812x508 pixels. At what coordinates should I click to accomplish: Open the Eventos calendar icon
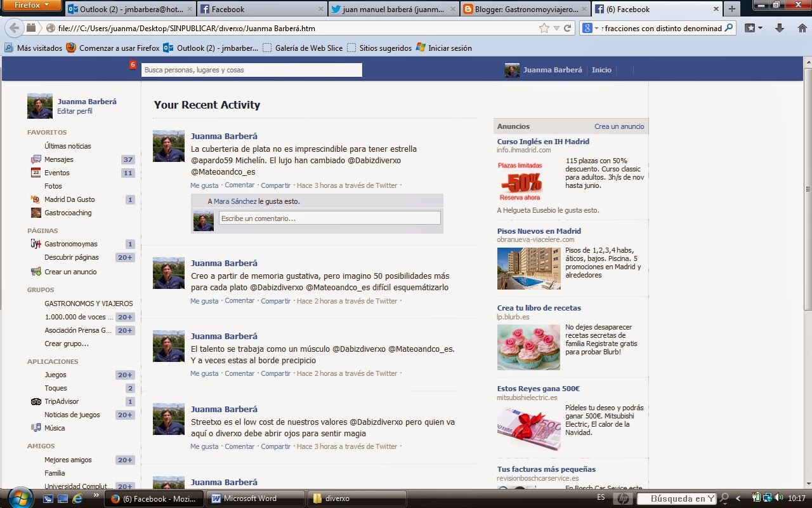[36, 173]
